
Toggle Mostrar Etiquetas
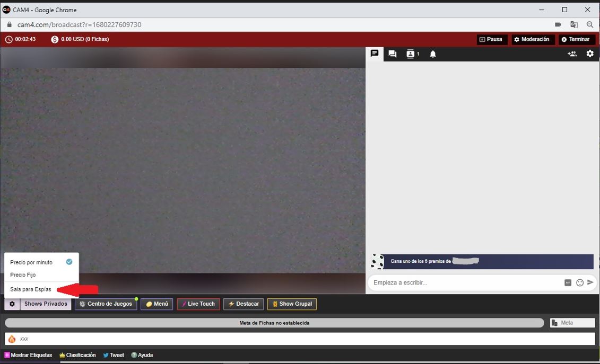[x=29, y=355]
